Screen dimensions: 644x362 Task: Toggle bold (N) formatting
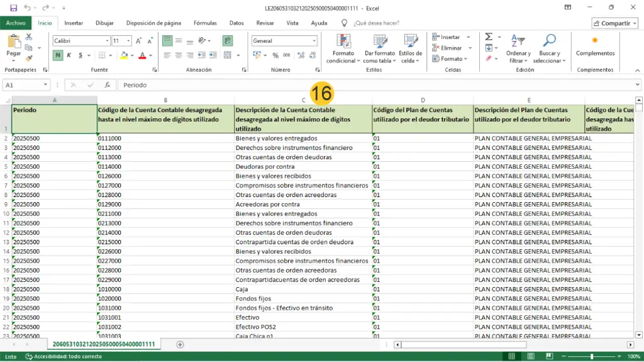pyautogui.click(x=58, y=55)
